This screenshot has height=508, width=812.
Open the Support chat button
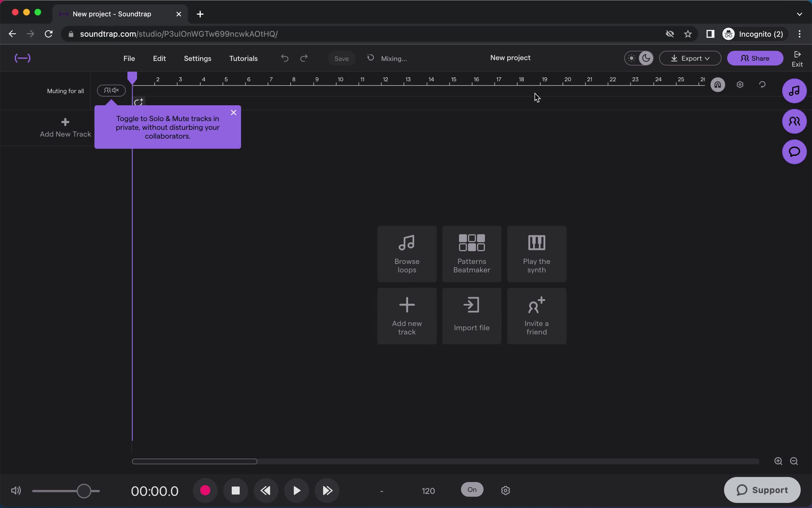pos(762,490)
